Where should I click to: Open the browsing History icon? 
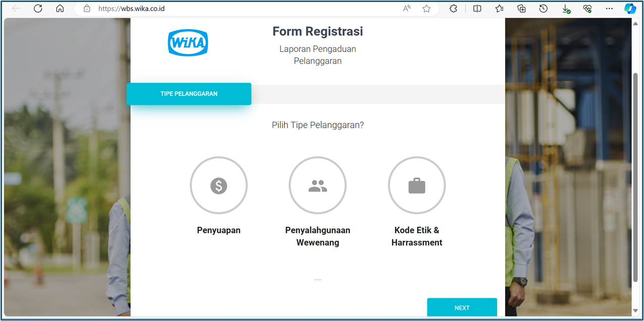(x=543, y=8)
